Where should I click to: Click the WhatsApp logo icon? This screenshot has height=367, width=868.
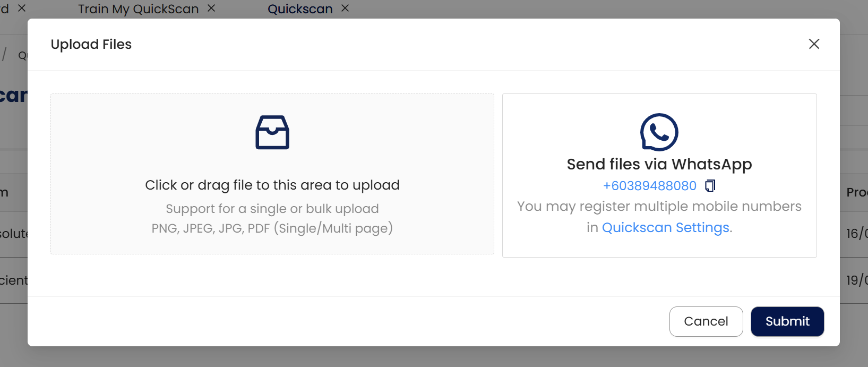click(659, 132)
